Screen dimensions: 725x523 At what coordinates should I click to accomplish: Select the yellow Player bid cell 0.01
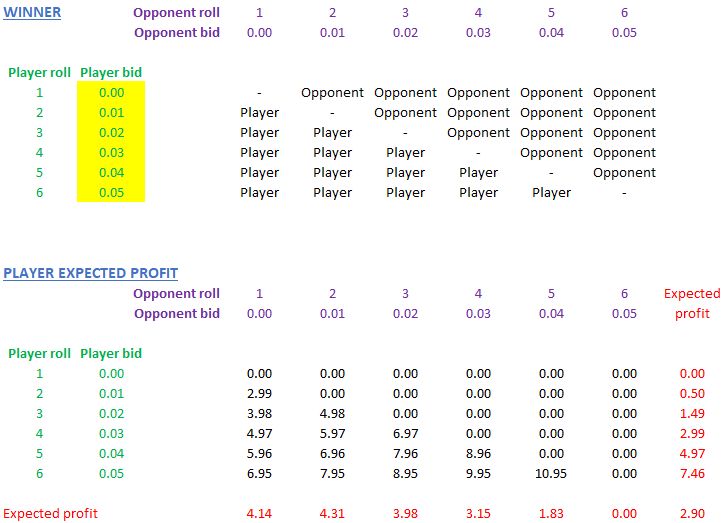pyautogui.click(x=111, y=112)
